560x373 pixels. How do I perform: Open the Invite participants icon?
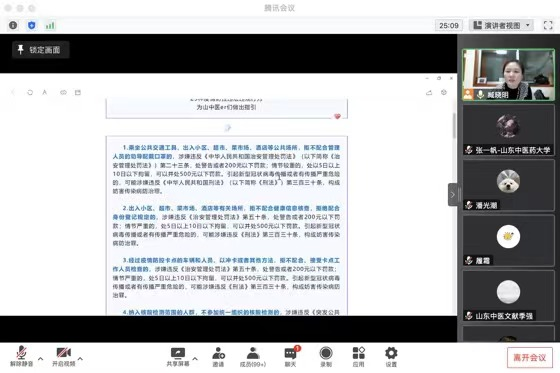coord(218,357)
